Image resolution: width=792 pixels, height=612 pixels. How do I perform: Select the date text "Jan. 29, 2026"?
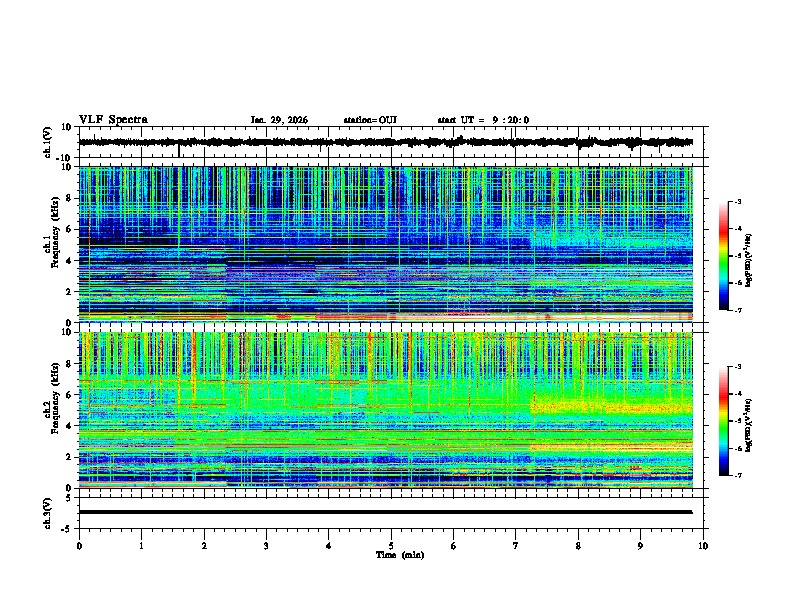pos(279,120)
